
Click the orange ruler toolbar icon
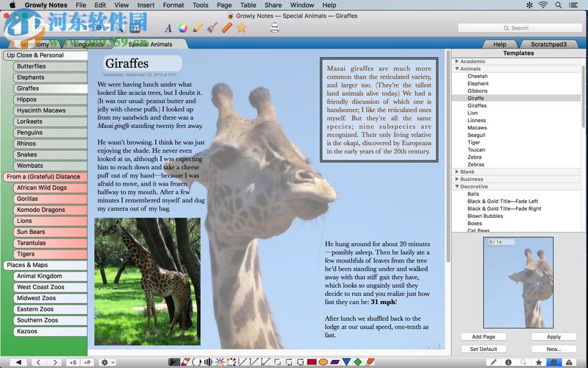(227, 28)
